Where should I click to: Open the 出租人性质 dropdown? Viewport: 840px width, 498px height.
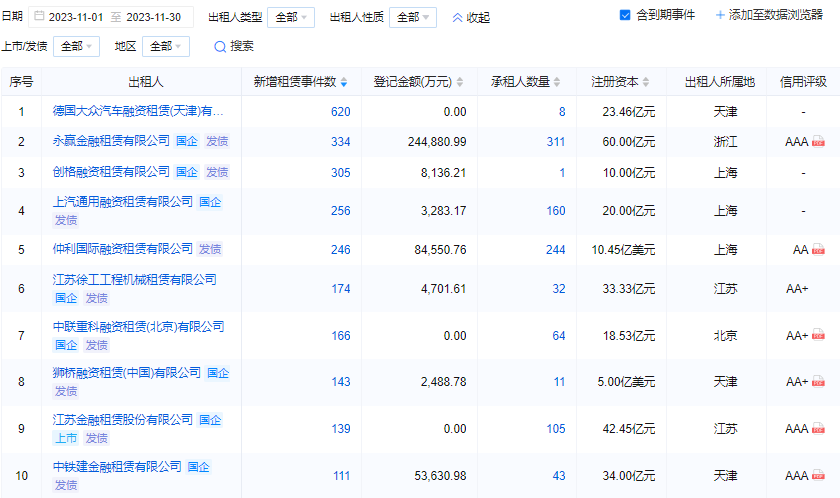412,18
